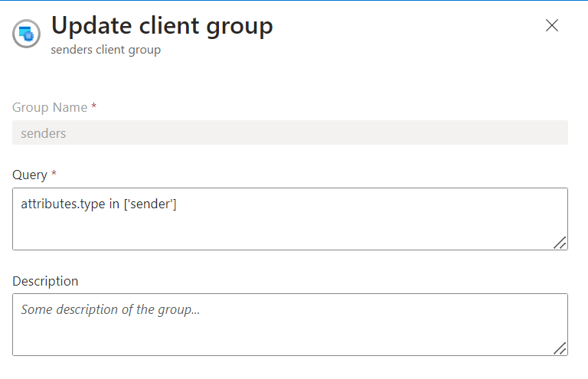Click the ['sender'] value in query
Image resolution: width=588 pixels, height=379 pixels.
click(150, 204)
